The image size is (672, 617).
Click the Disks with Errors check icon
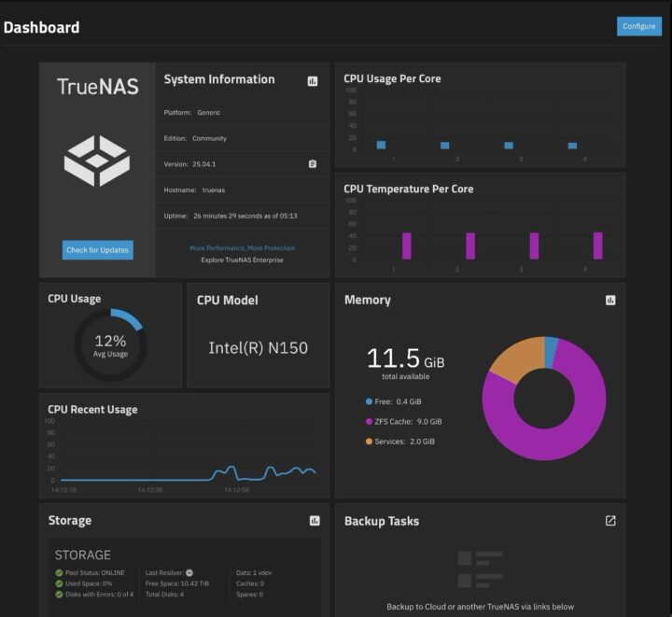tap(59, 595)
